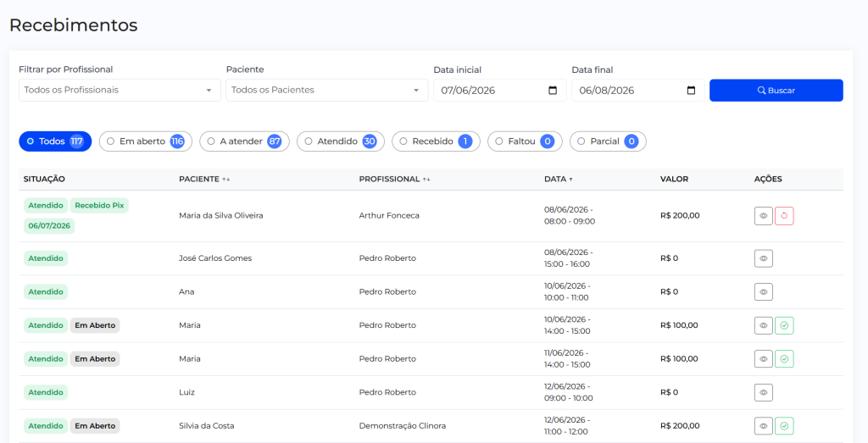Click the 12/06/2026 09:00 - 10:00 date cell
868x443 pixels.
pyautogui.click(x=569, y=393)
